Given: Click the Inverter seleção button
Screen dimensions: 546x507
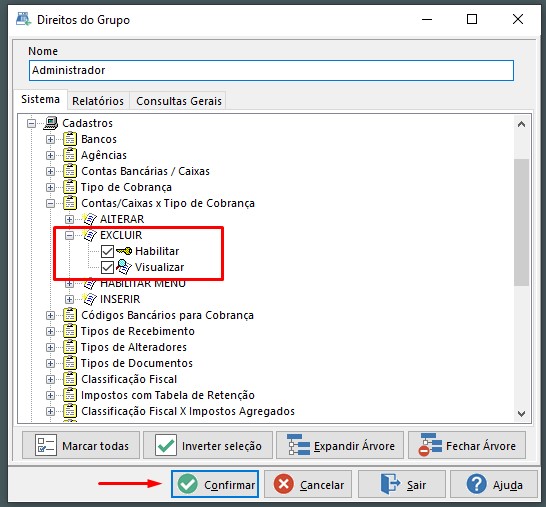Looking at the screenshot, I should click(x=208, y=445).
